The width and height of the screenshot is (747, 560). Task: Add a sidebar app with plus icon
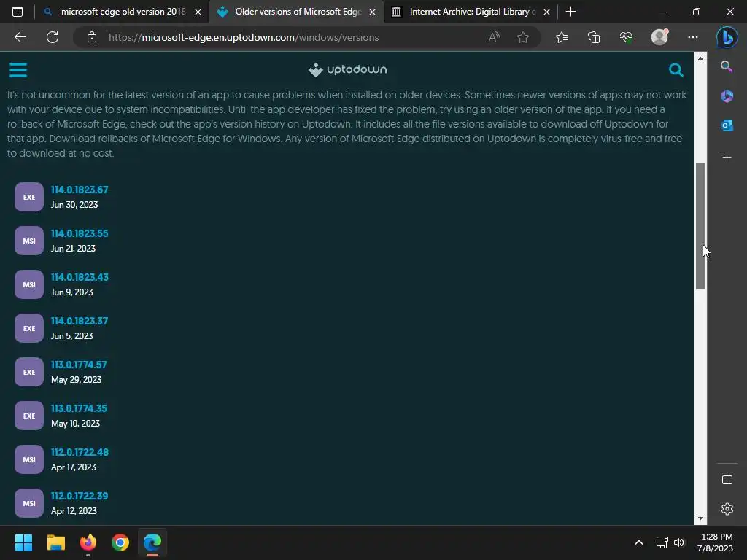coord(727,157)
